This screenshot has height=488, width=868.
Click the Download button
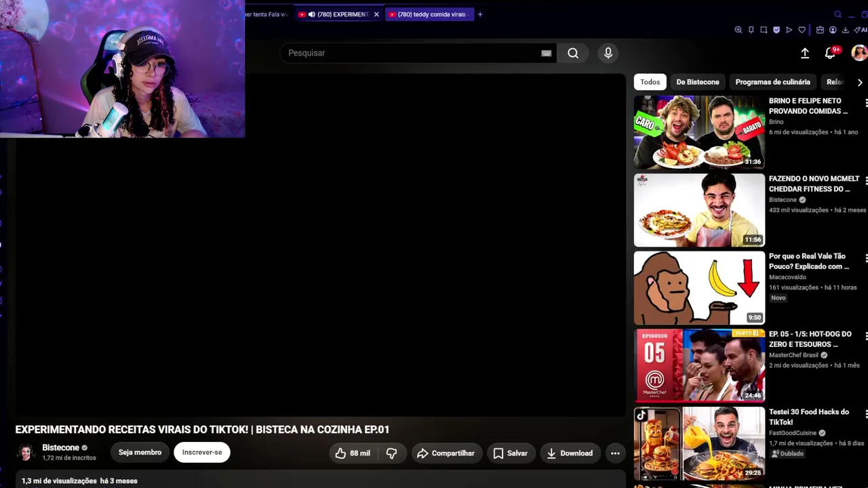(x=570, y=453)
